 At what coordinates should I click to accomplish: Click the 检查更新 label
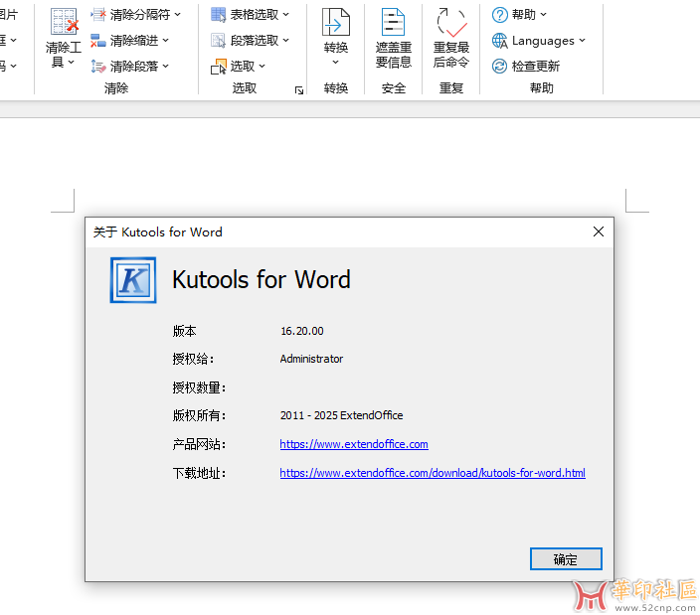[x=536, y=67]
